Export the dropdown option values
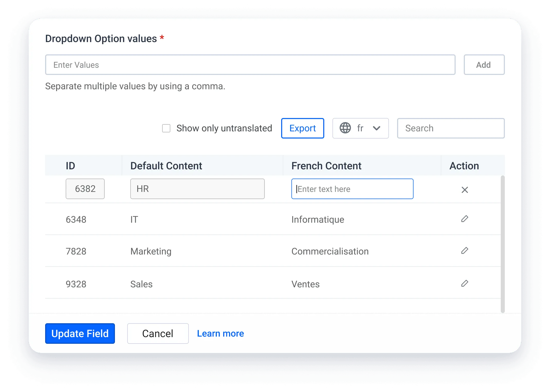Screen dimensions: 550x392 click(x=302, y=128)
